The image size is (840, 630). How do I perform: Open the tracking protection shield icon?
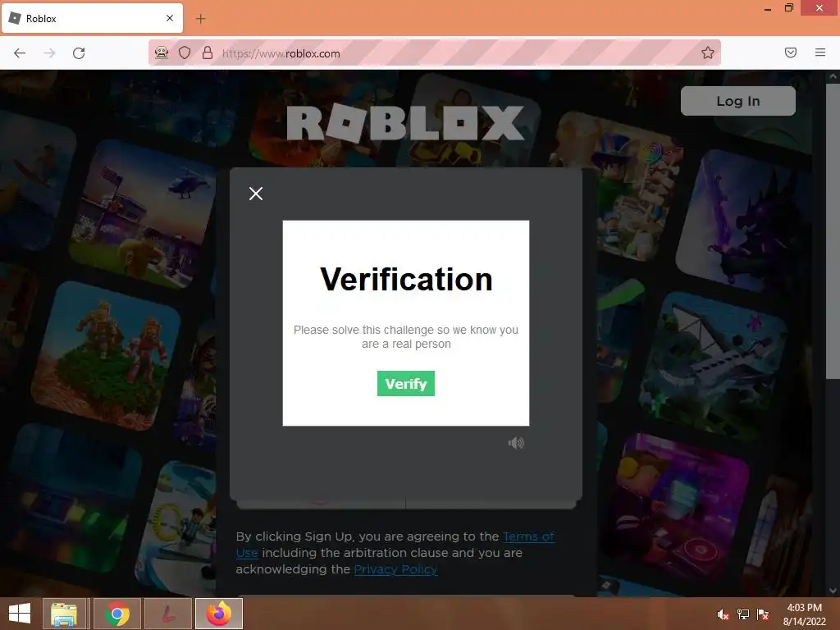pyautogui.click(x=185, y=52)
